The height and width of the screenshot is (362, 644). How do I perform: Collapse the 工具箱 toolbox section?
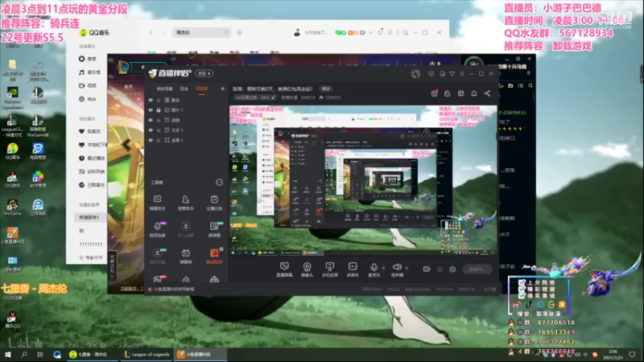click(219, 183)
